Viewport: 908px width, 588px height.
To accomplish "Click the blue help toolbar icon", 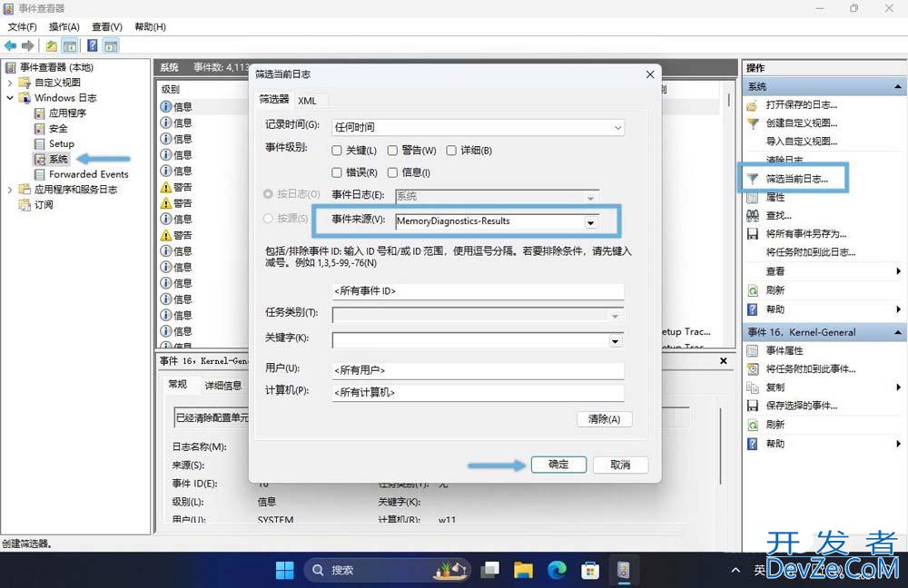I will pyautogui.click(x=92, y=45).
